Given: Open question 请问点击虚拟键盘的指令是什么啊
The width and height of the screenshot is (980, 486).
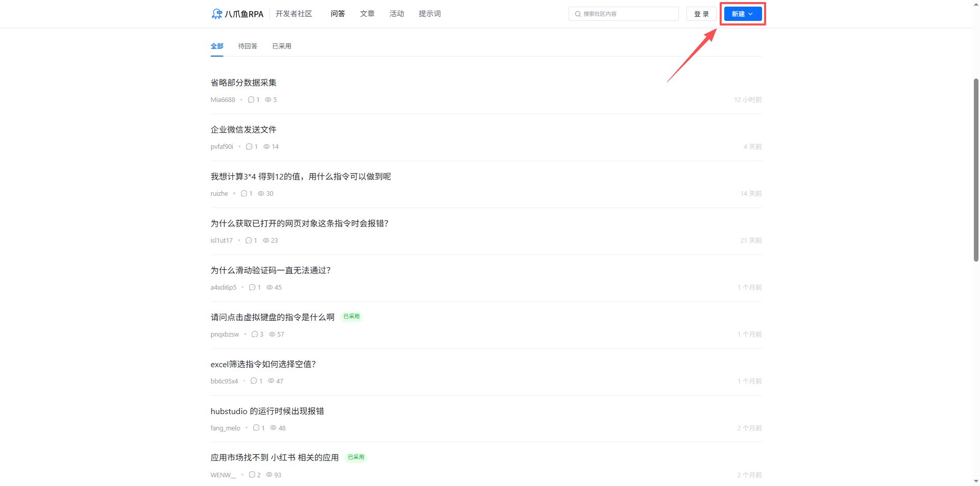Looking at the screenshot, I should click(273, 317).
